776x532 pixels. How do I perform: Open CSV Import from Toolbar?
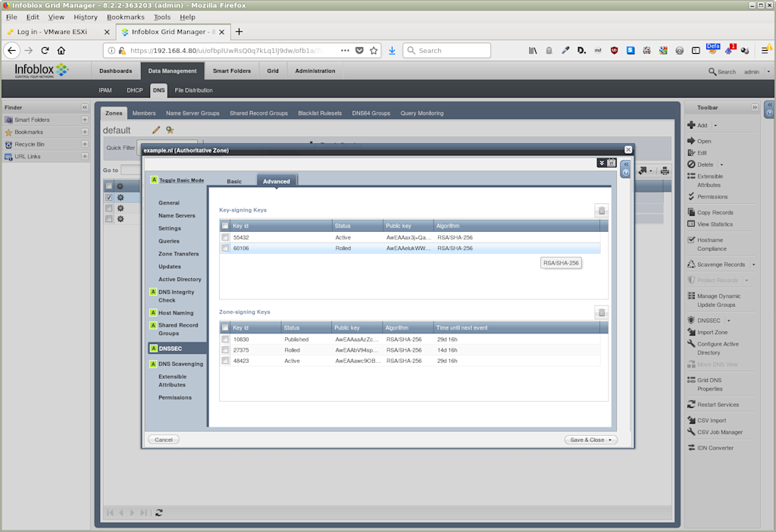pos(712,420)
